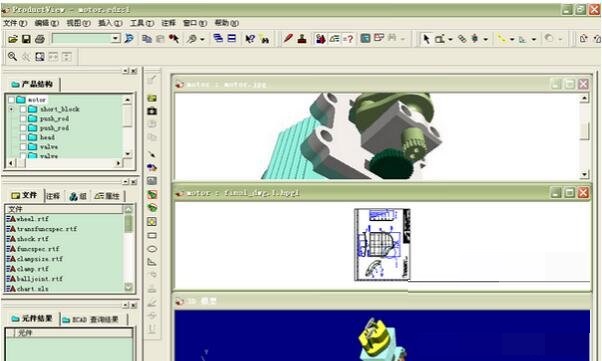Open the 插入 (Insert) menu
The height and width of the screenshot is (361, 602).
(x=110, y=23)
